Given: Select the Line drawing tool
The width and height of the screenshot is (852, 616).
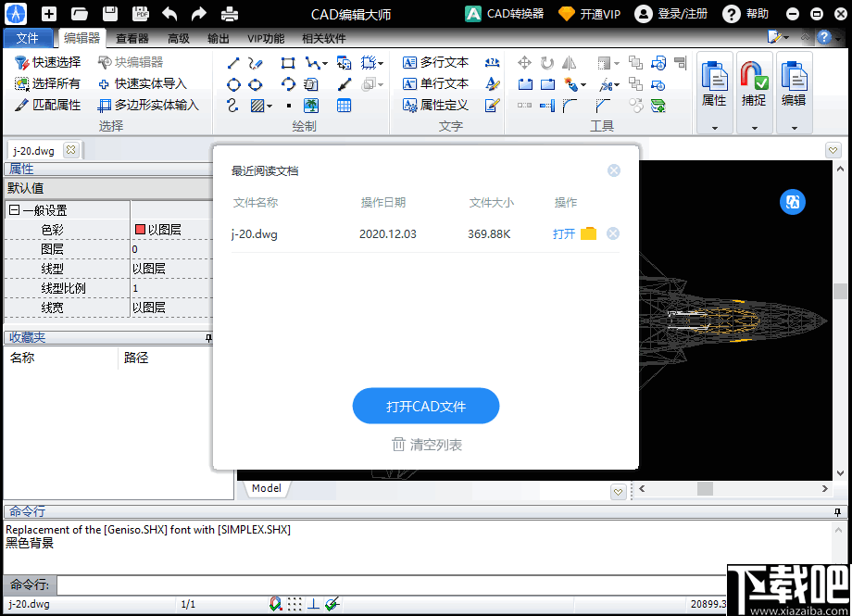Looking at the screenshot, I should (233, 63).
